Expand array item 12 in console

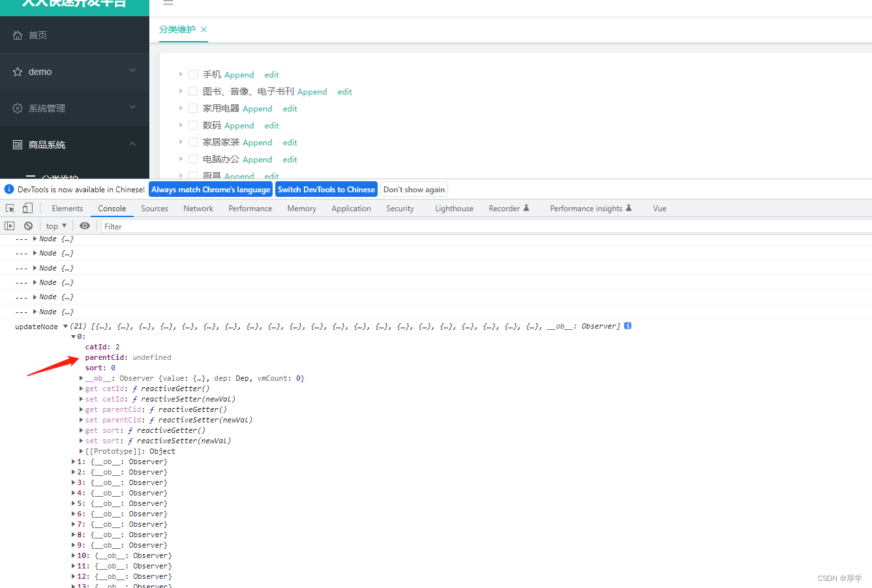pos(73,577)
